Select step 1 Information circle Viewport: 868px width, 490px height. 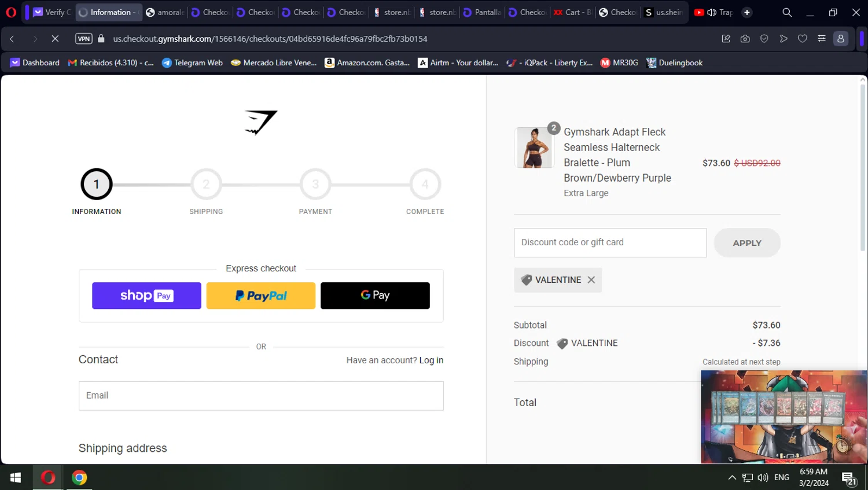click(97, 185)
